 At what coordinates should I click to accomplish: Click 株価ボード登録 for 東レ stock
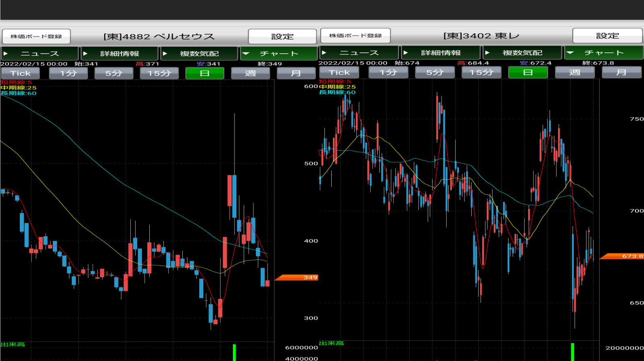[x=355, y=36]
